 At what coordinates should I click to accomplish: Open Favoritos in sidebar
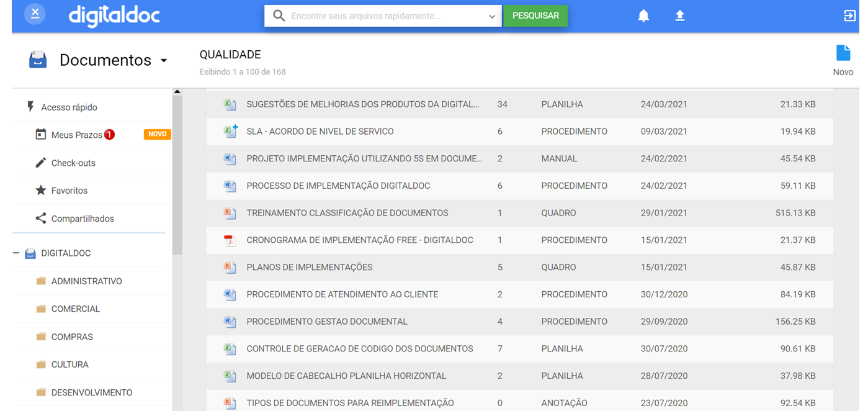click(69, 191)
